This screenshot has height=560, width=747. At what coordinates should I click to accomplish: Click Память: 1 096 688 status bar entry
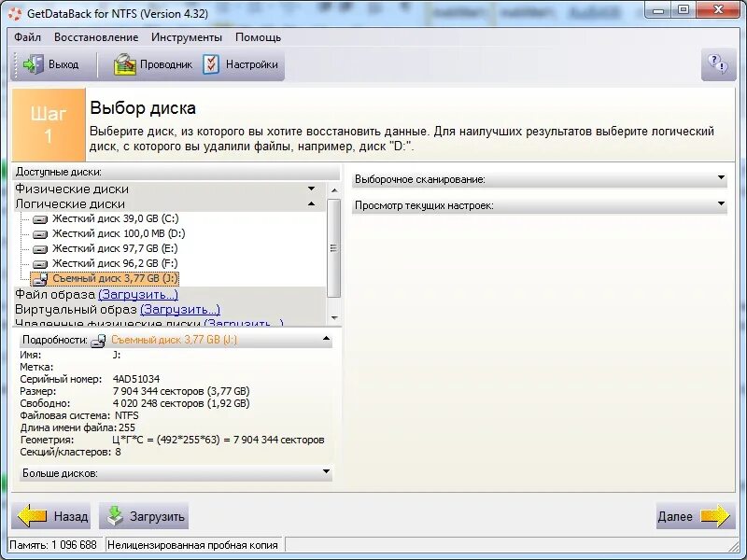[53, 545]
